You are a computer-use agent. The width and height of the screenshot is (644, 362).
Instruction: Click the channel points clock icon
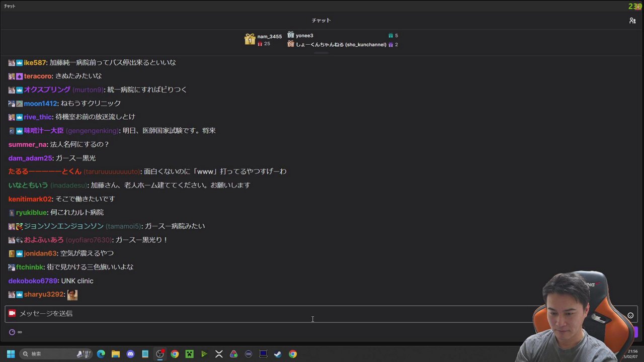point(12,332)
